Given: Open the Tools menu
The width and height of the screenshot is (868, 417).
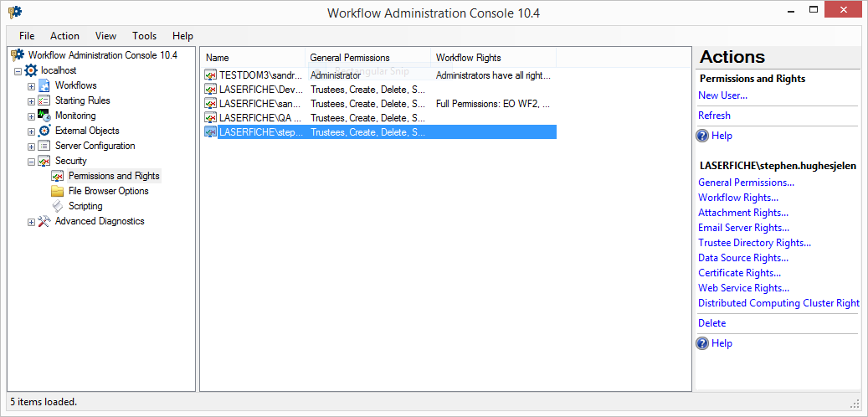Looking at the screenshot, I should pyautogui.click(x=145, y=36).
